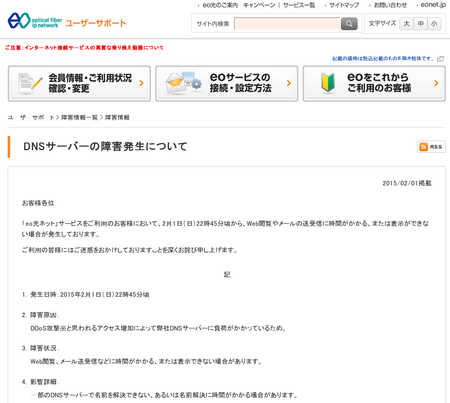Click the サイト内検索 label
This screenshot has height=403, width=450.
coord(213,24)
